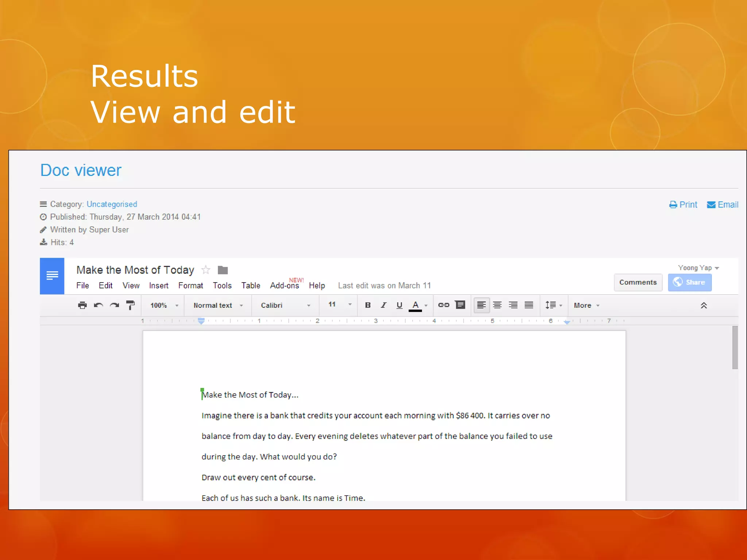
Task: Click the left indent marker on the ruler
Action: click(201, 321)
